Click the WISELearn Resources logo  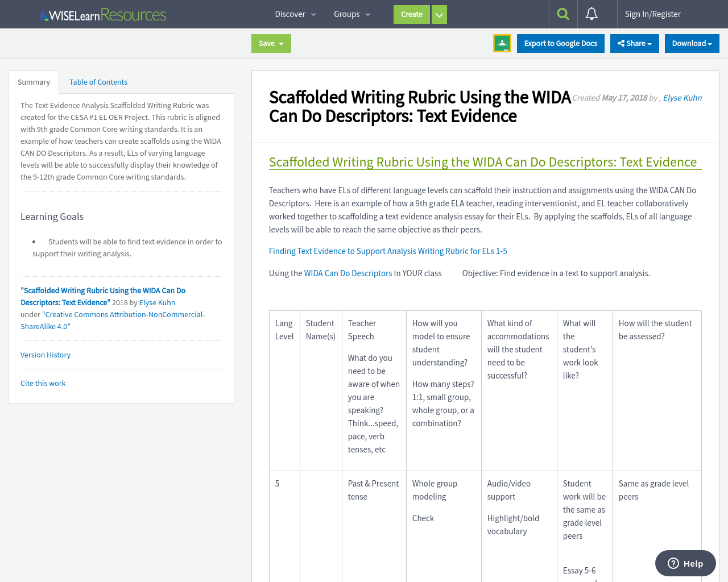[102, 14]
